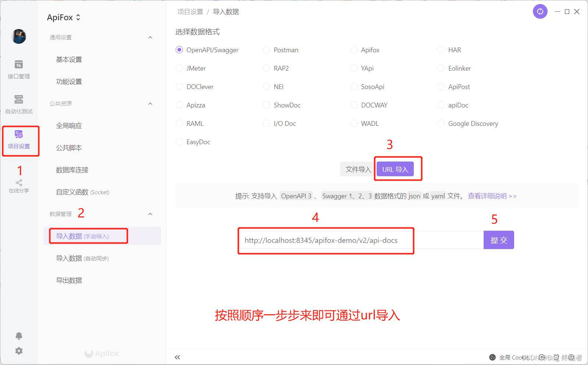This screenshot has height=365, width=588.
Task: Open 查看详细说明 link
Action: click(492, 196)
